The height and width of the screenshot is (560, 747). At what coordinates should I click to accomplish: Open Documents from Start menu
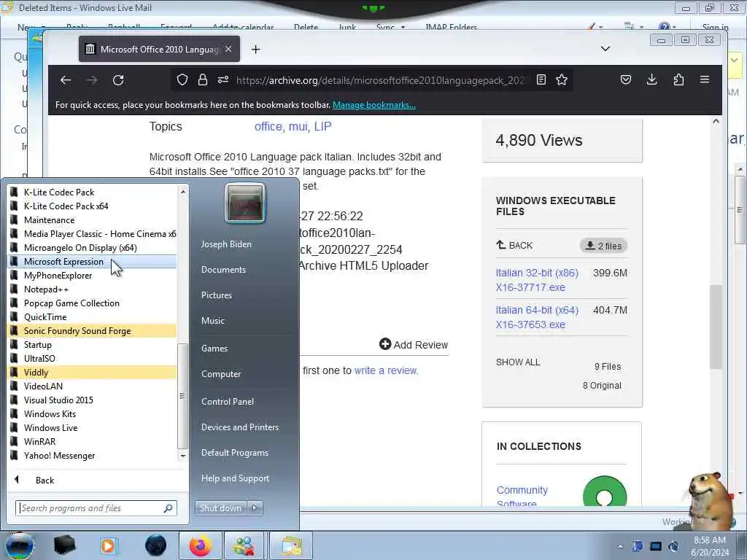pos(223,270)
